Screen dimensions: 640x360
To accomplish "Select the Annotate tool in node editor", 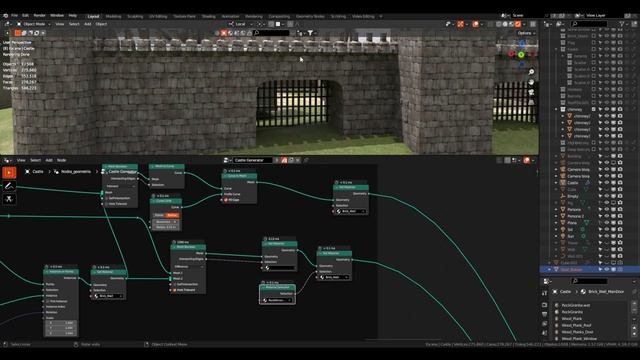I will (9, 186).
